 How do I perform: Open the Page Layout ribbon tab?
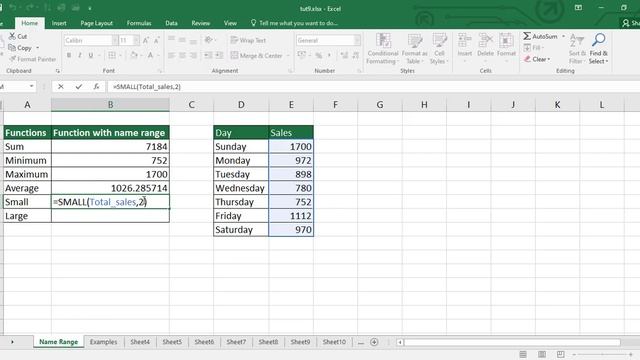click(x=96, y=23)
